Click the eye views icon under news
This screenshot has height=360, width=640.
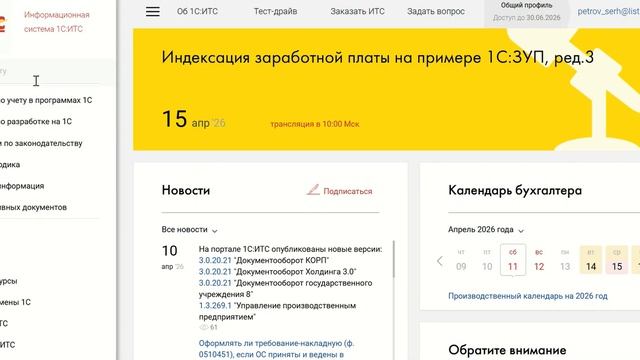pos(203,327)
